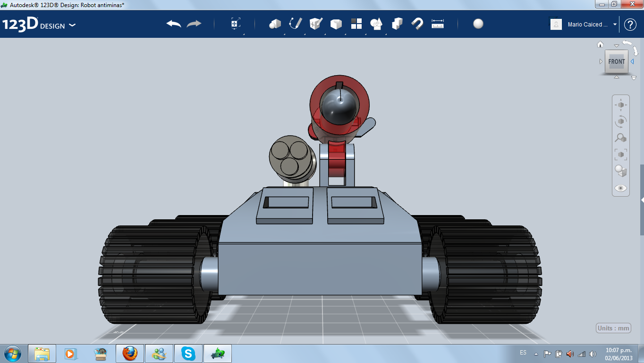Open the view cube options dropdown
Screen dimensions: 644x363
coord(634,78)
